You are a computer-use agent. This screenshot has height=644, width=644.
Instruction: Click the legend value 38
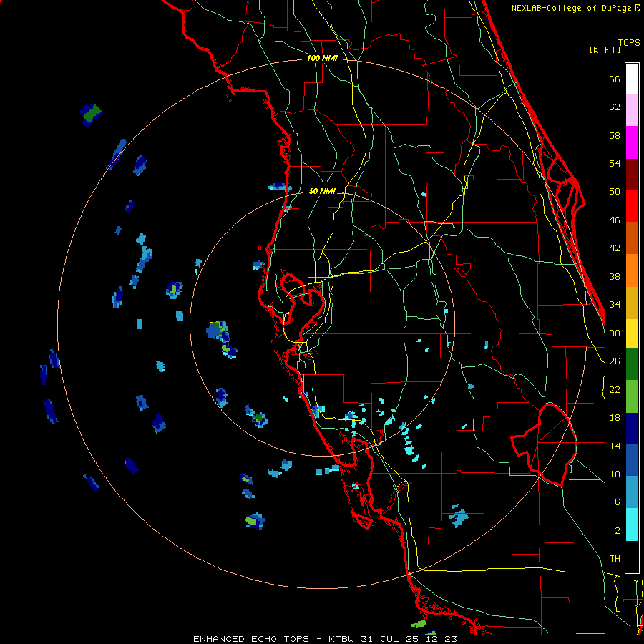coord(615,277)
